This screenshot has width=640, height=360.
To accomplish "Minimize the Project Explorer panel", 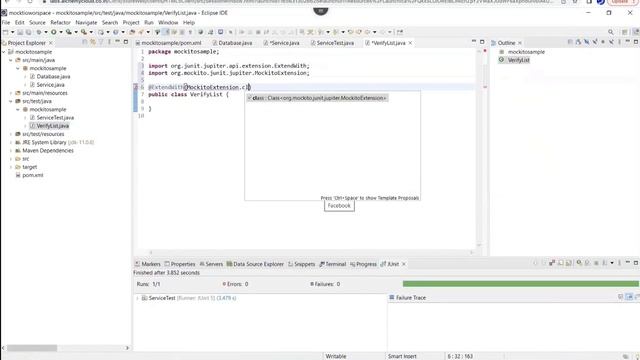I will [118, 42].
